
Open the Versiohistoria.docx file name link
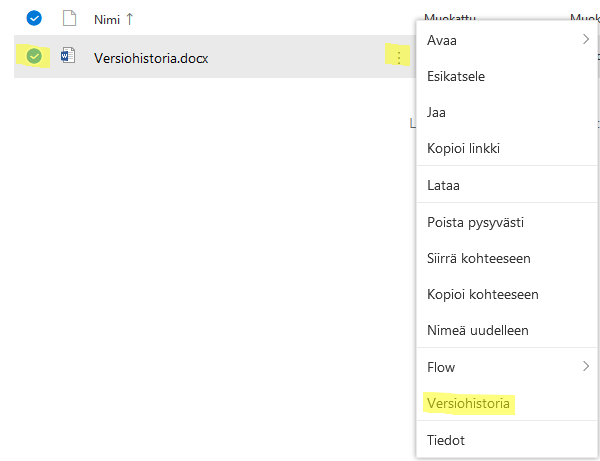point(150,58)
